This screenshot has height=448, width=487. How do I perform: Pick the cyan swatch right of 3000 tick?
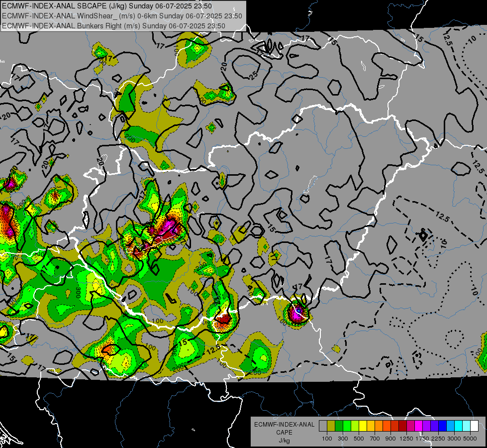(x=459, y=426)
